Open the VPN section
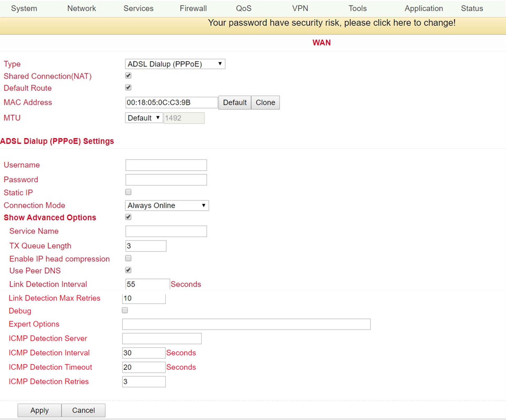 coord(300,8)
